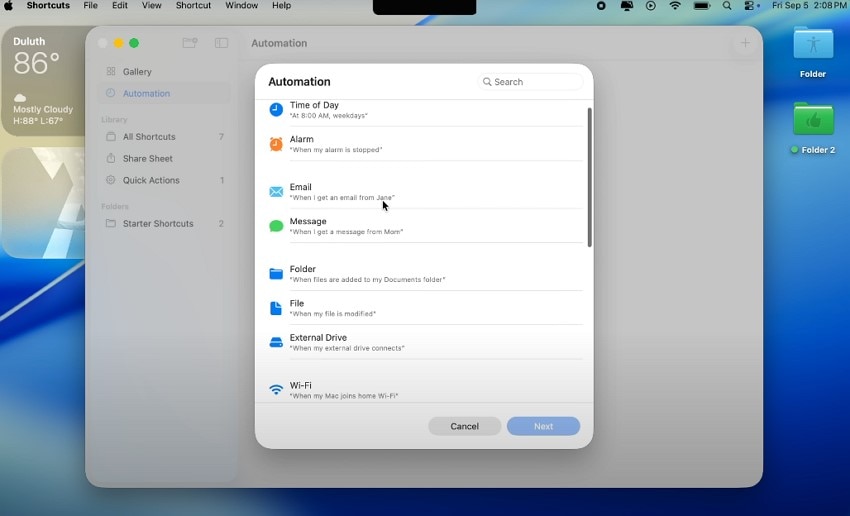This screenshot has width=850, height=516.
Task: Open the Window menu
Action: tap(242, 5)
